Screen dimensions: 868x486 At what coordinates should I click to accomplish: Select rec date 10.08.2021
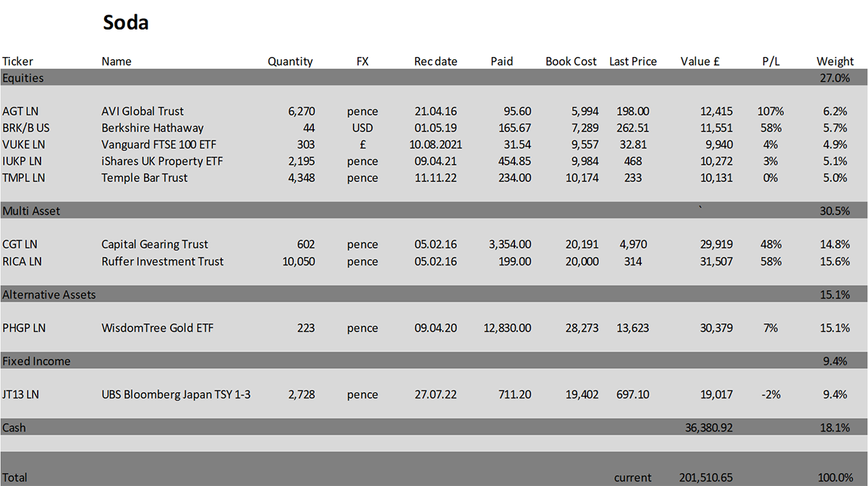click(435, 145)
